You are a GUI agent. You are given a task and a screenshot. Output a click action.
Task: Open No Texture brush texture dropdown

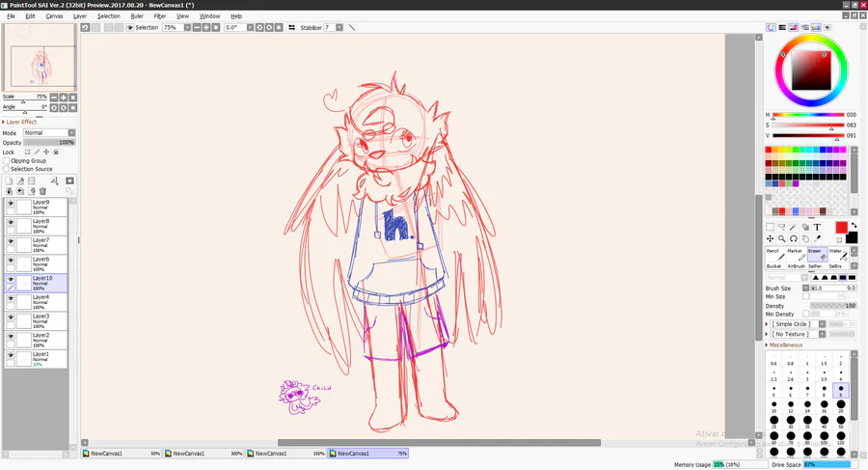(822, 334)
